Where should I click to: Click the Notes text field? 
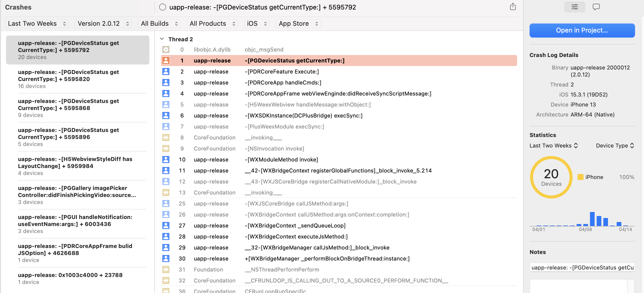pyautogui.click(x=582, y=267)
